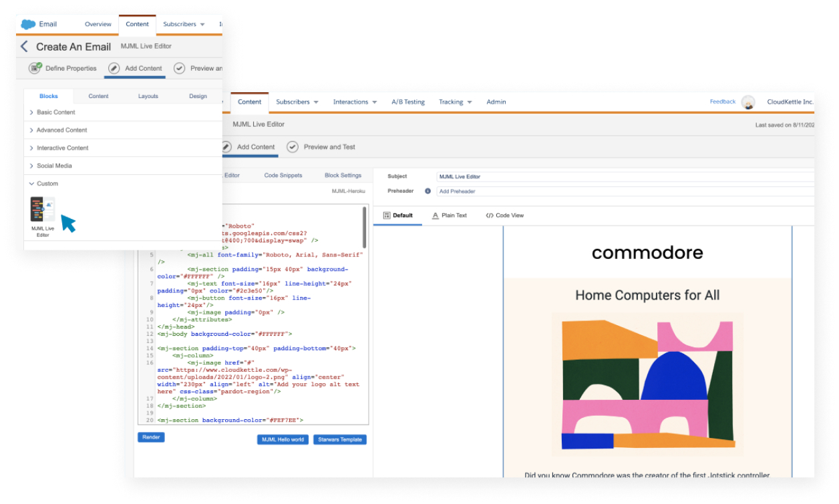Open the A/B Testing tab
839x504 pixels.
click(408, 102)
